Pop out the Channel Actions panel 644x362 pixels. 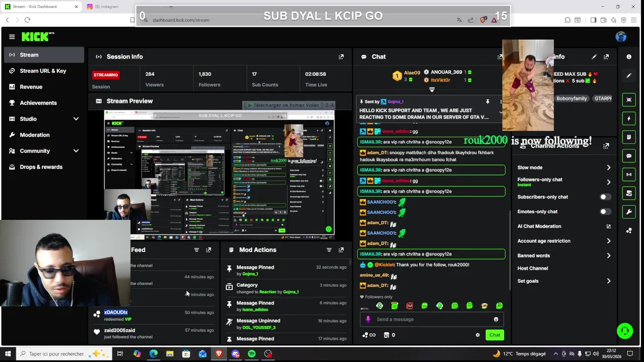pos(606,146)
